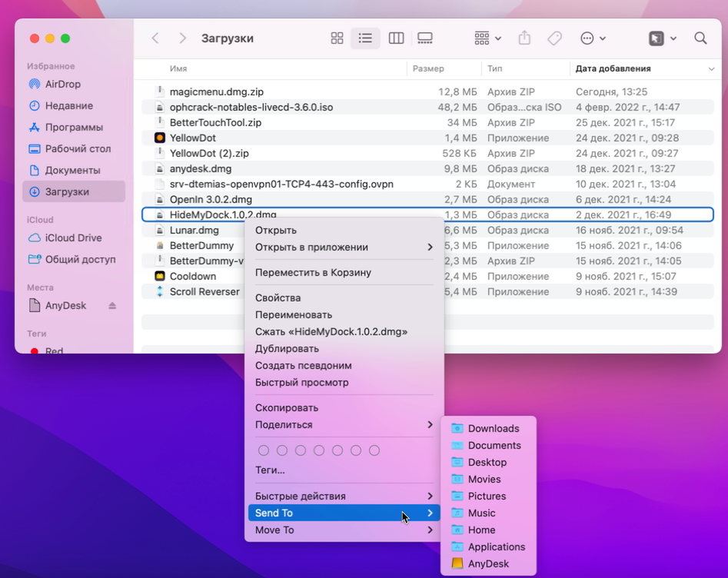Send file to AnyDesk volume
Screen dimensions: 728x578
tap(488, 563)
